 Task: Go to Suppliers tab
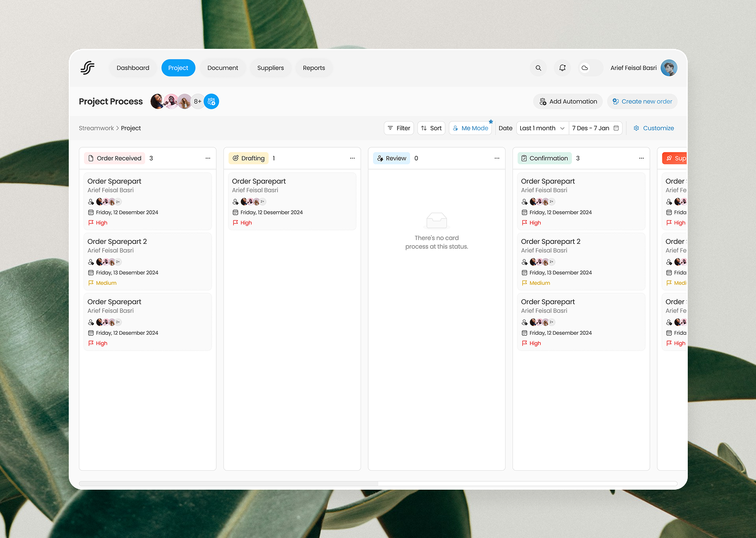[x=270, y=68]
